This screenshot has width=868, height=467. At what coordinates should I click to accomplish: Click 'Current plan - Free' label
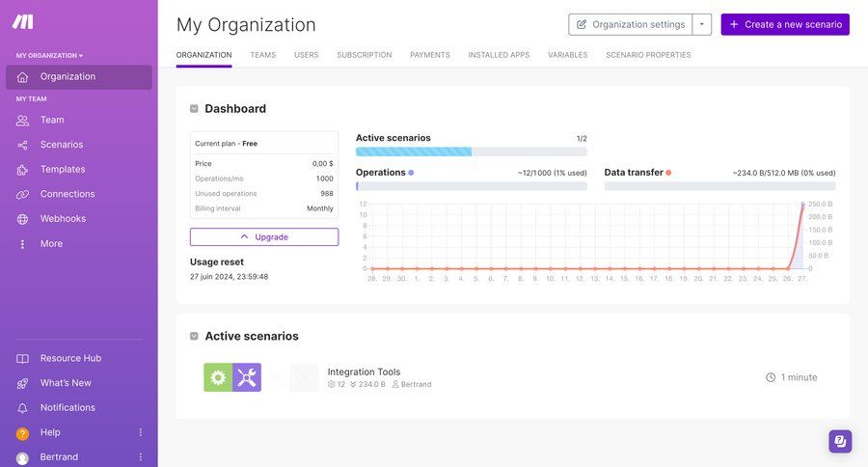226,144
